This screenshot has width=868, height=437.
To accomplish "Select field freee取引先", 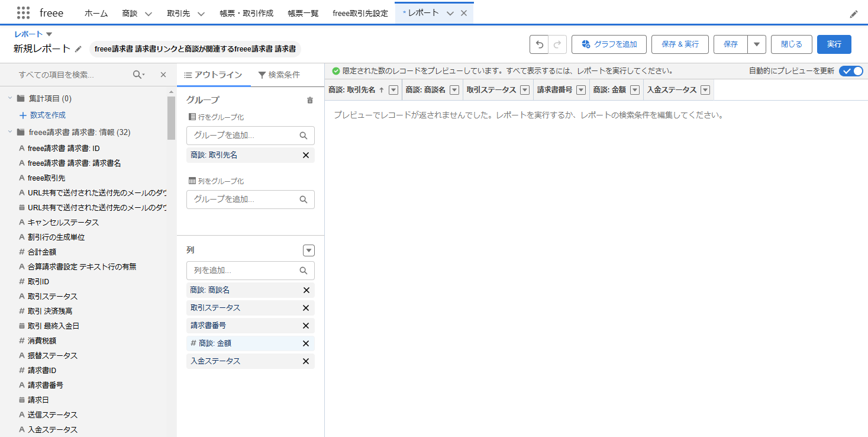I will point(46,178).
